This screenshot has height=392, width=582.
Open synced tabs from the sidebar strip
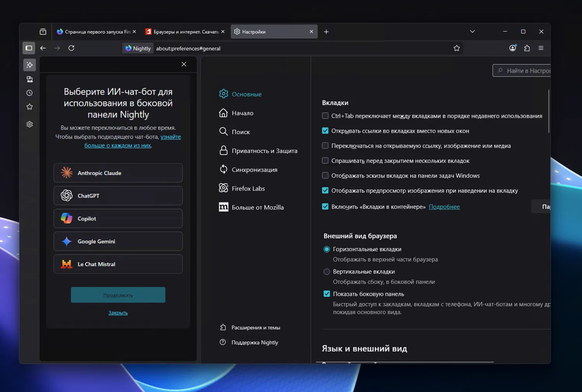coord(29,79)
